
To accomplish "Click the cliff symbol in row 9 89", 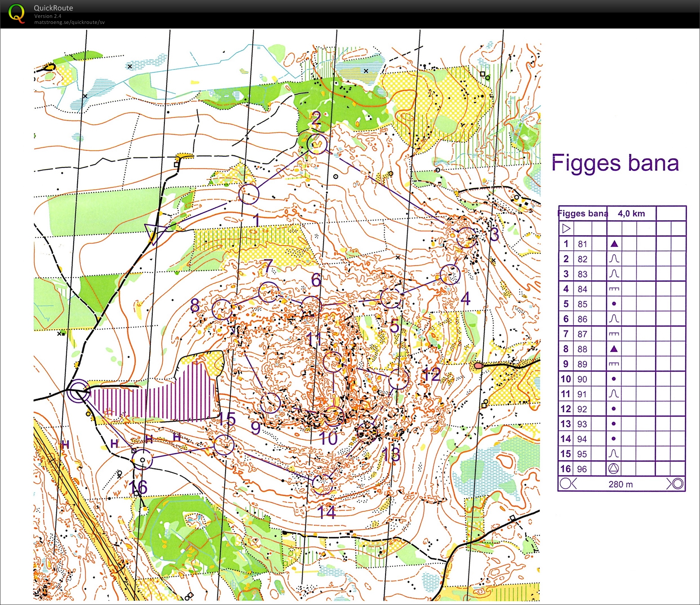I will (614, 364).
